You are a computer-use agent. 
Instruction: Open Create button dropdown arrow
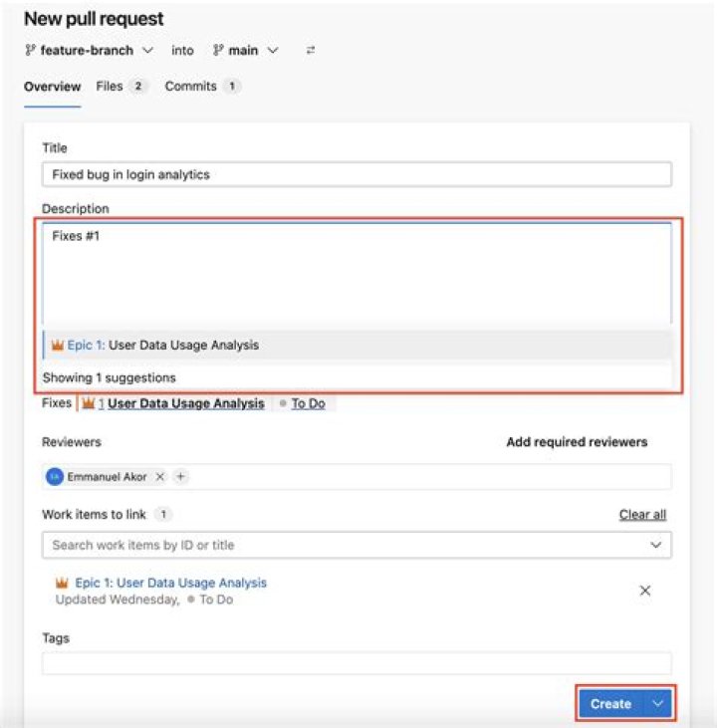coord(657,703)
